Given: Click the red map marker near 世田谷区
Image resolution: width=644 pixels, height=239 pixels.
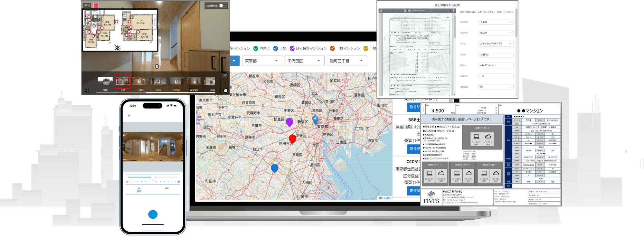Looking at the screenshot, I should (x=292, y=139).
